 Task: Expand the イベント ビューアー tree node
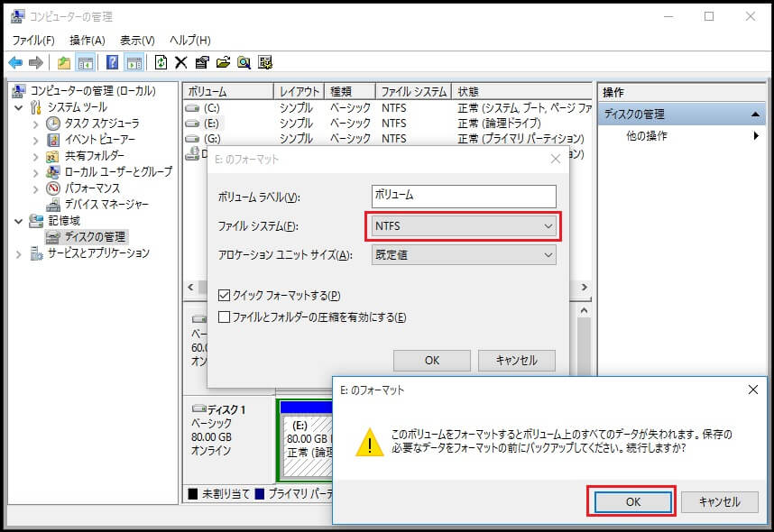tap(35, 140)
